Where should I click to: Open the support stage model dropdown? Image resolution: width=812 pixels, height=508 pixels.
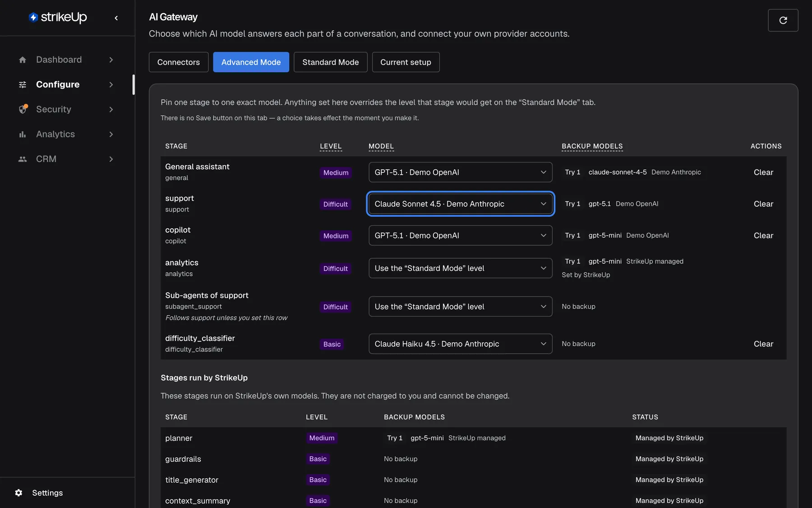460,204
